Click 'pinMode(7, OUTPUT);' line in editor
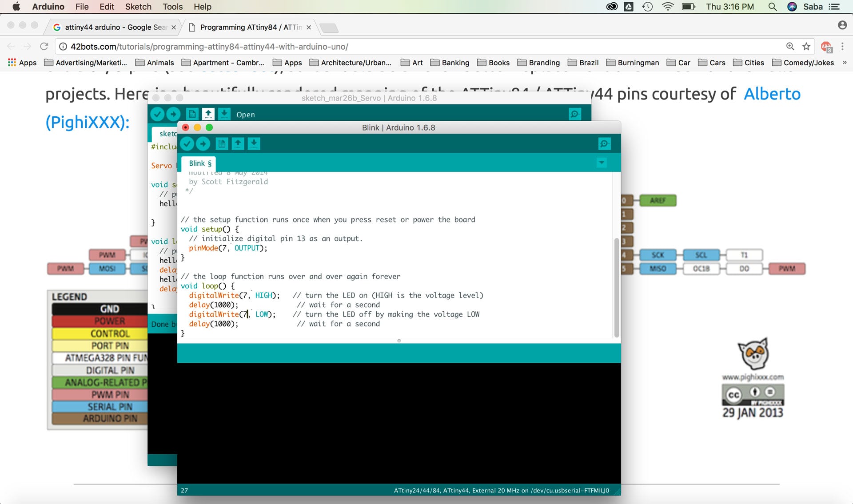Viewport: 853px width, 504px height. tap(228, 248)
